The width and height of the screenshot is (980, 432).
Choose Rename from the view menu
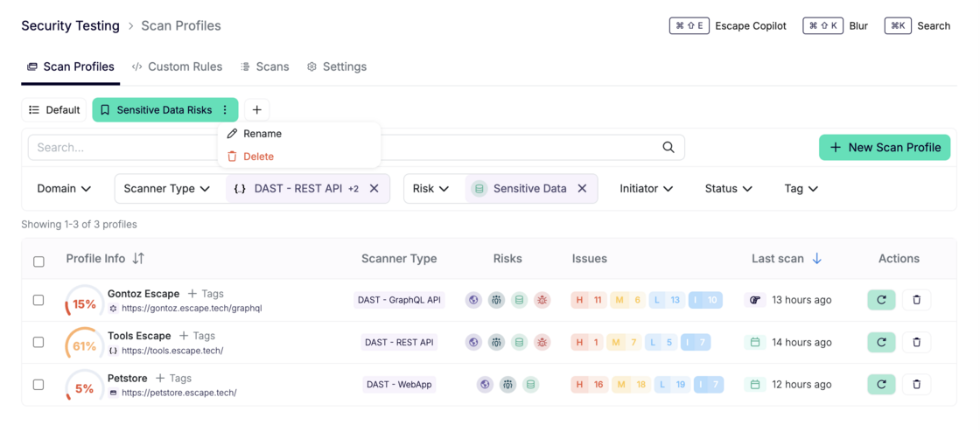[298, 134]
